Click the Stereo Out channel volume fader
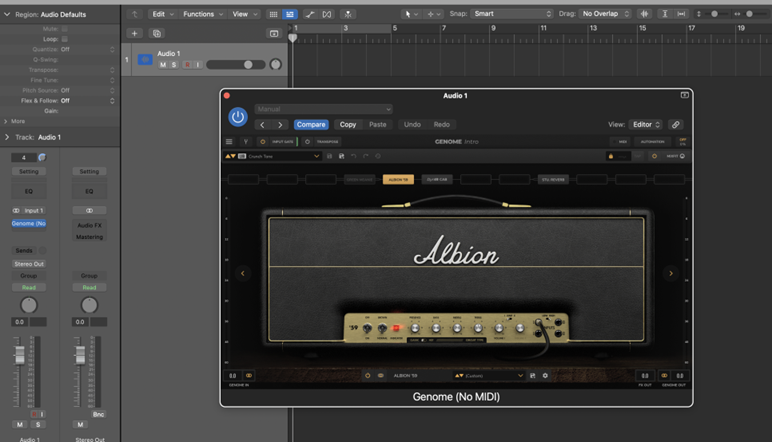Screen dimensions: 772x442 coord(80,355)
